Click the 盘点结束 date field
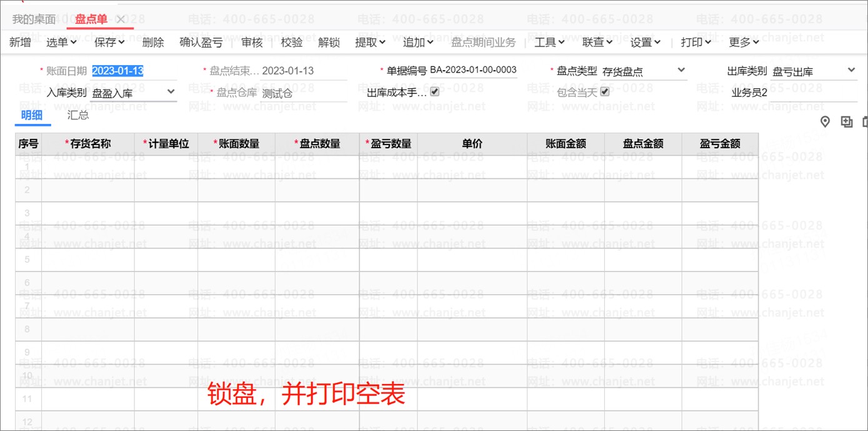This screenshot has height=431, width=868. (304, 71)
